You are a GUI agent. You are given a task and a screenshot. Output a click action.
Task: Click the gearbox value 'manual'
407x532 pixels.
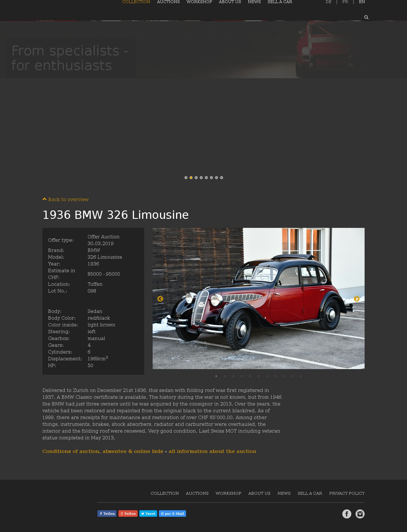[x=96, y=338]
